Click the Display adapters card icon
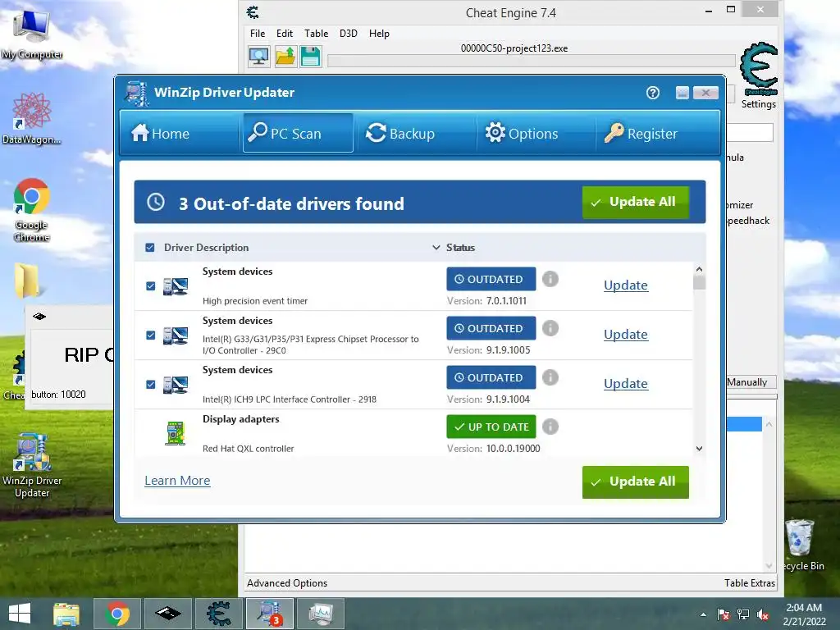Screen dimensions: 840x630 click(x=176, y=433)
